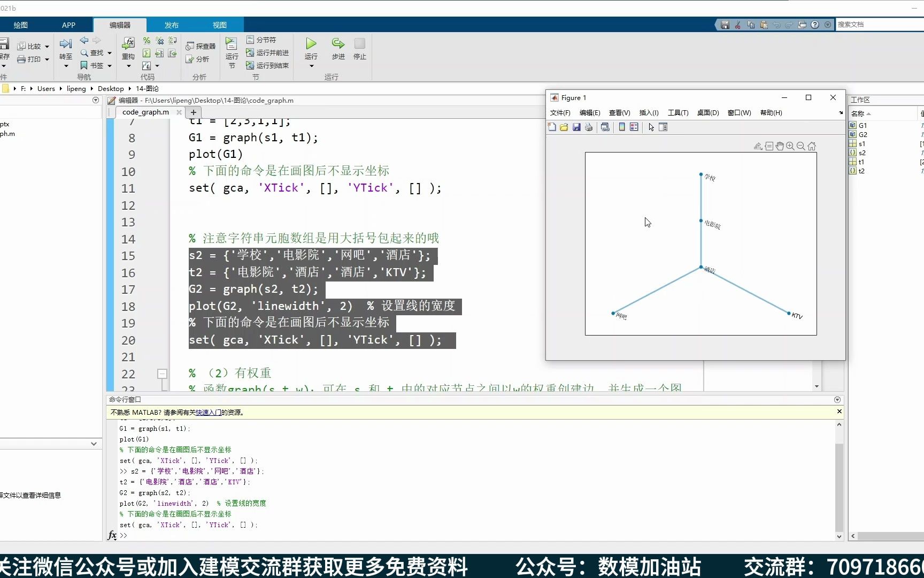Click the smart indent icon

click(x=147, y=54)
